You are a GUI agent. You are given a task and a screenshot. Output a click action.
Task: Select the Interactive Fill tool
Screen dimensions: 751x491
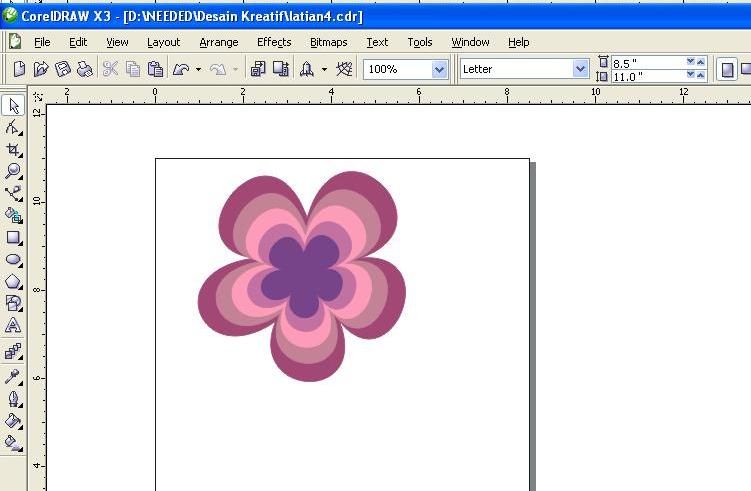[x=13, y=443]
